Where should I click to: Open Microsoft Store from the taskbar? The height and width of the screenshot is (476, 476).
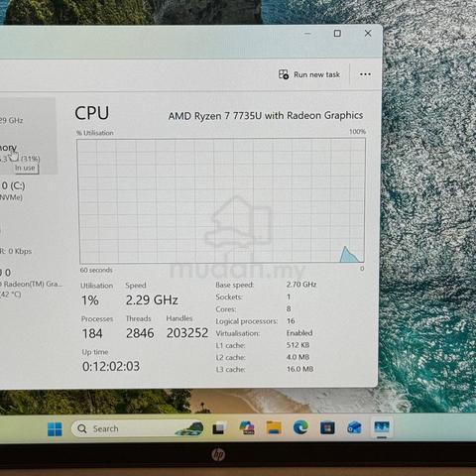point(327,428)
